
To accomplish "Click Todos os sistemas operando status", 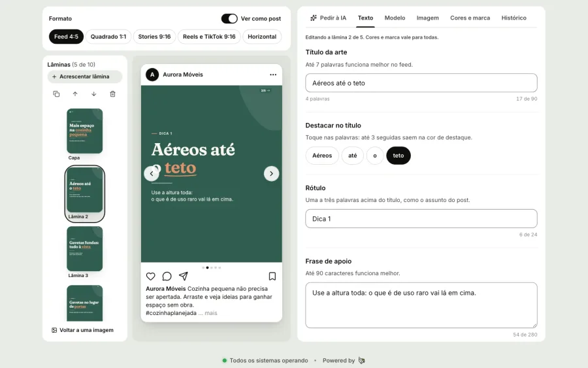I will click(x=265, y=361).
